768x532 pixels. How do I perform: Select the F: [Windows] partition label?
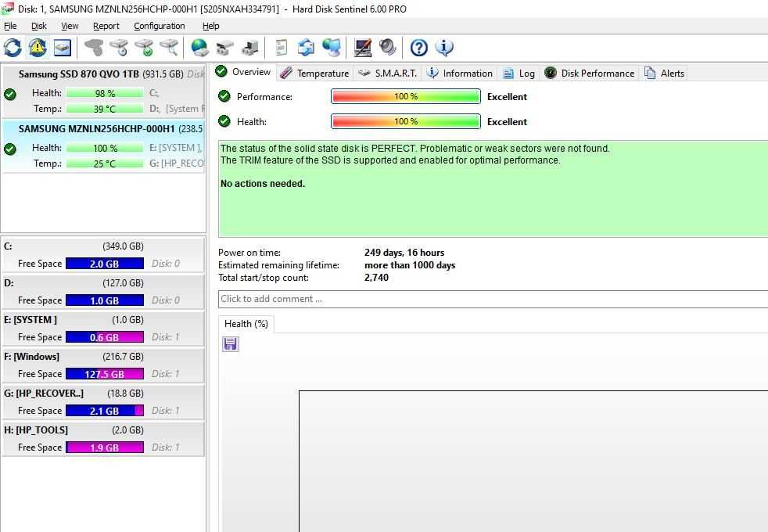(32, 357)
